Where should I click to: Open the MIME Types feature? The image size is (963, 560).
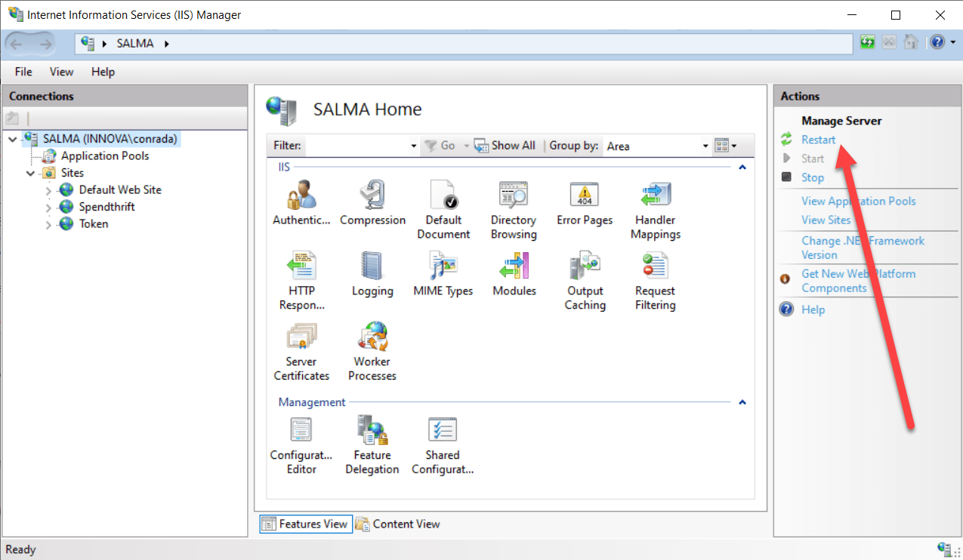pos(443,269)
